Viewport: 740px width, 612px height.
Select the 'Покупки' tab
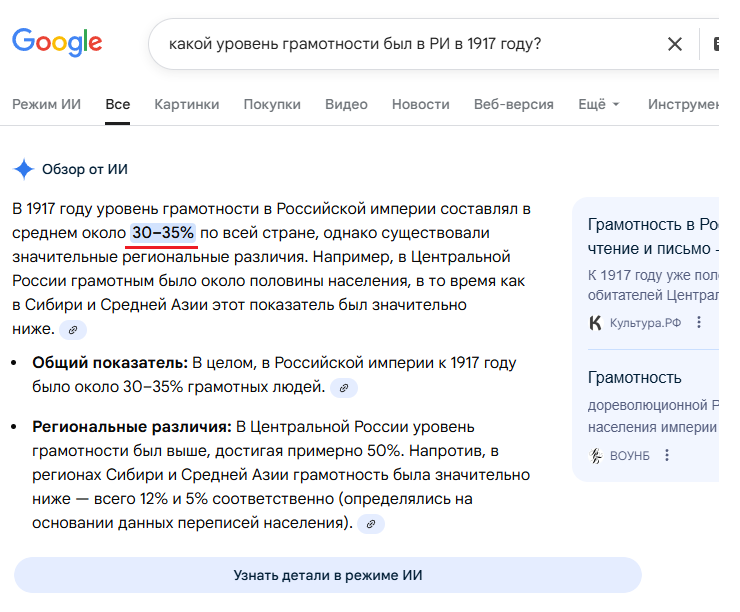point(272,104)
